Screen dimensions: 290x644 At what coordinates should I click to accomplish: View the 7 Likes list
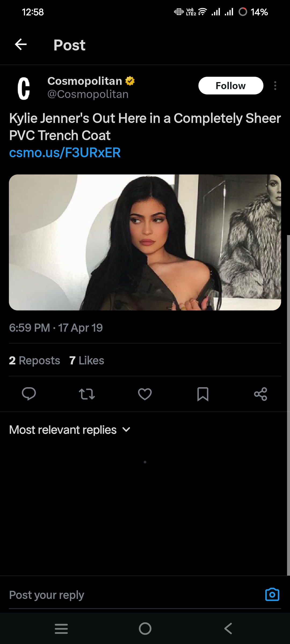click(x=86, y=360)
